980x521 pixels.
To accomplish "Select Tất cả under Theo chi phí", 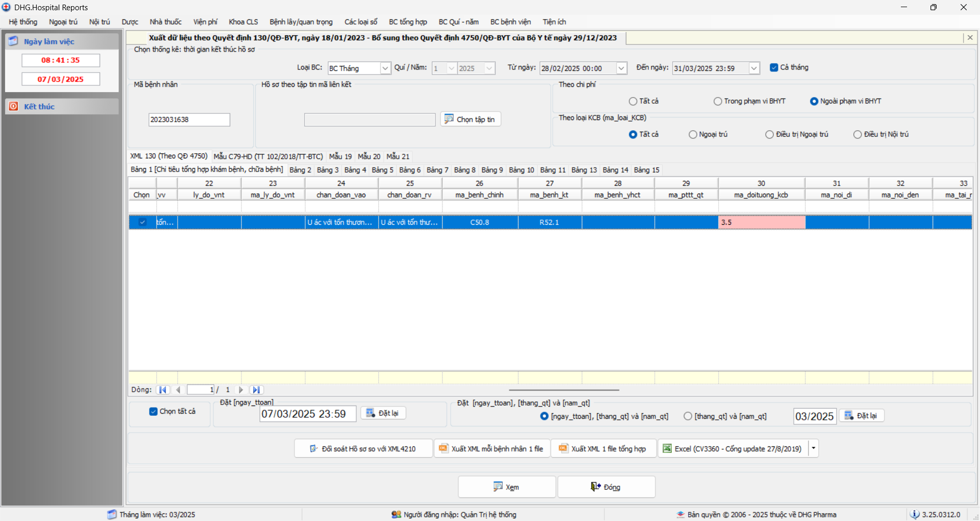I will [633, 101].
